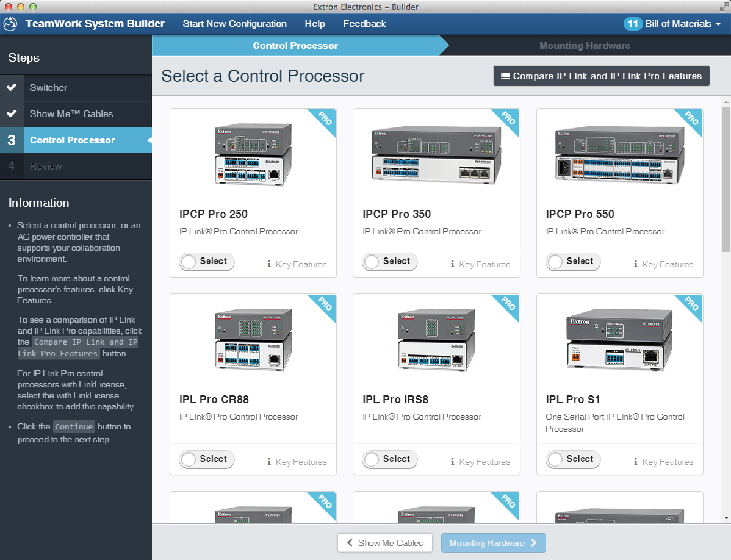Click the list icon on the Compare features button

point(505,76)
